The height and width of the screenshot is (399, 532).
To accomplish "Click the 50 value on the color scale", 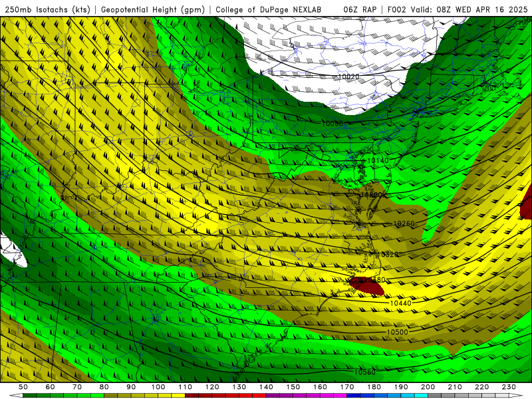I will (x=23, y=387).
